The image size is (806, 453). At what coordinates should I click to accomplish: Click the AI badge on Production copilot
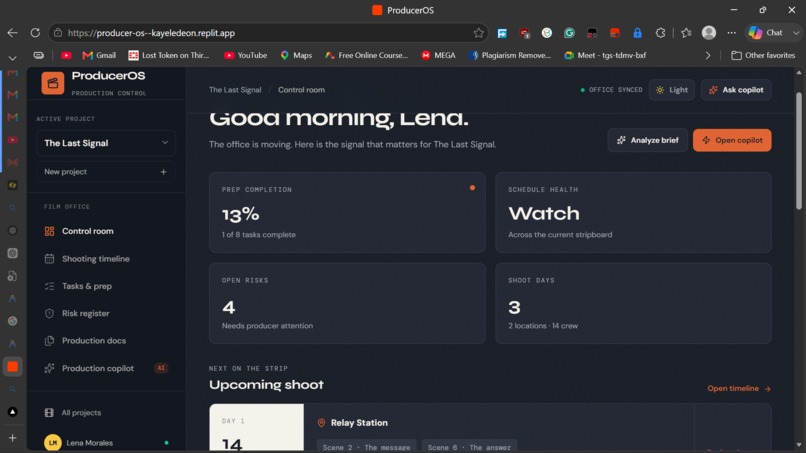click(x=161, y=368)
